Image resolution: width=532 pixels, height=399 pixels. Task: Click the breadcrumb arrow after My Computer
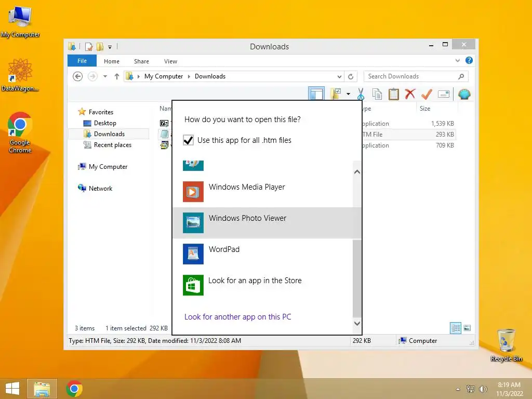(x=189, y=76)
